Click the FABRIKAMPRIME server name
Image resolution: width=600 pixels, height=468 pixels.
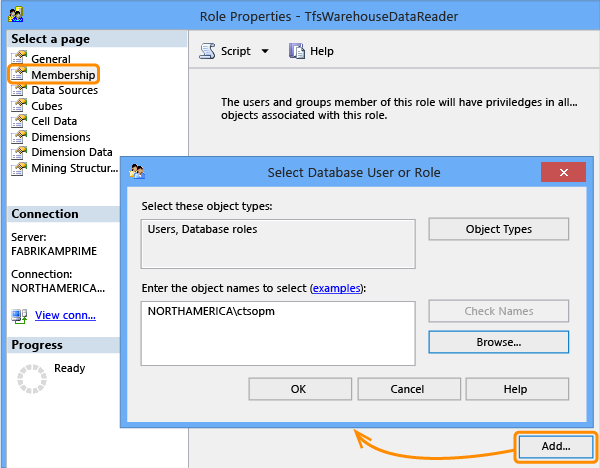click(x=54, y=251)
